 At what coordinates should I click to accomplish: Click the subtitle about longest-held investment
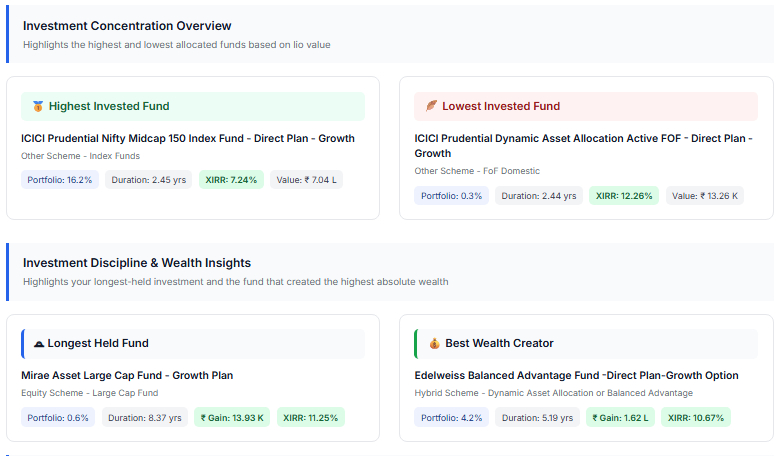click(x=236, y=282)
